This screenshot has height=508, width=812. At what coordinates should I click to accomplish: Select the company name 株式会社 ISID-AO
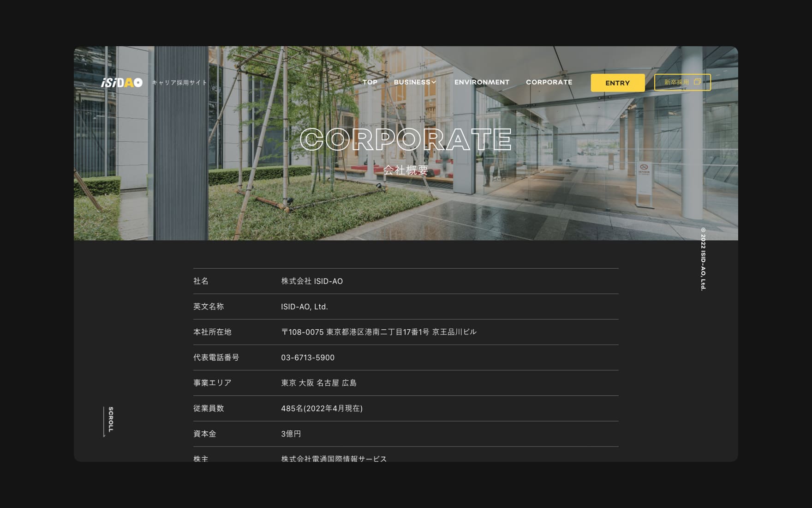[x=312, y=281]
